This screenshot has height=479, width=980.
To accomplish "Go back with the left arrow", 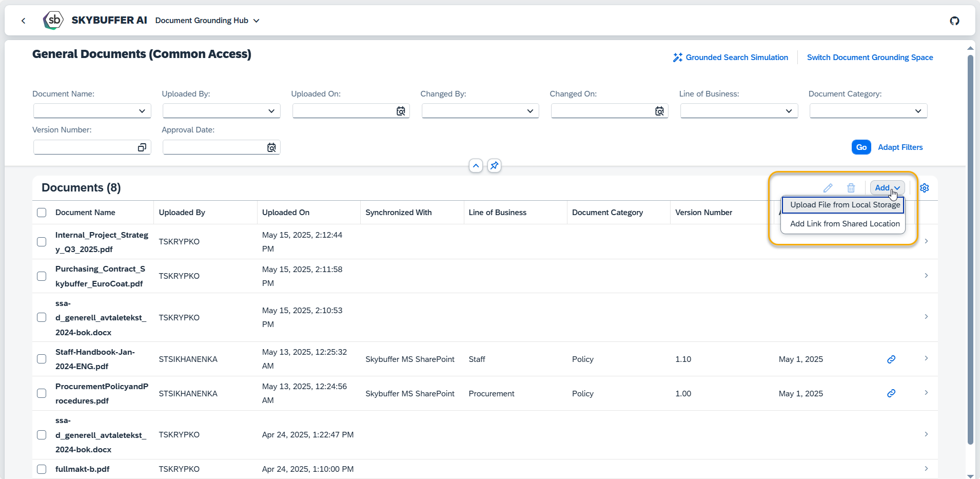I will pyautogui.click(x=23, y=21).
